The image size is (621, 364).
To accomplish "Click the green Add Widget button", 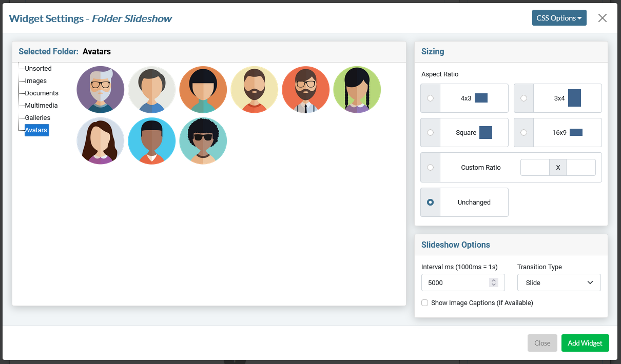I will (585, 343).
